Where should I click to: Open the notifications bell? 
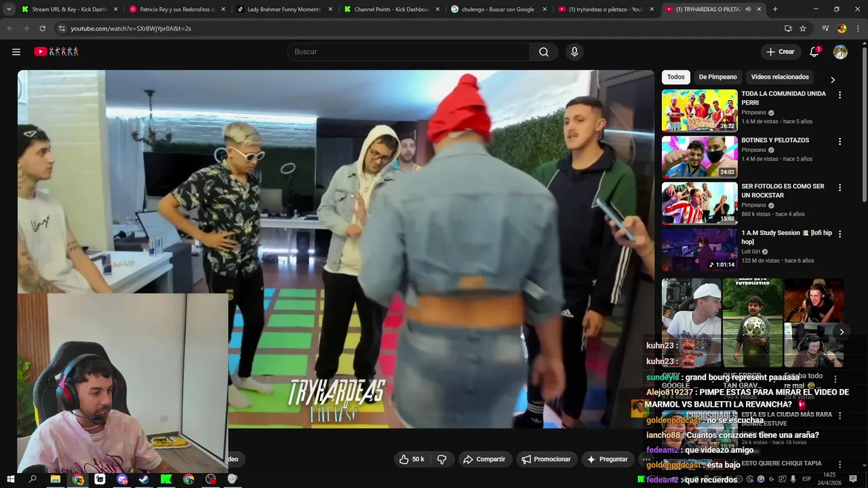[x=815, y=52]
